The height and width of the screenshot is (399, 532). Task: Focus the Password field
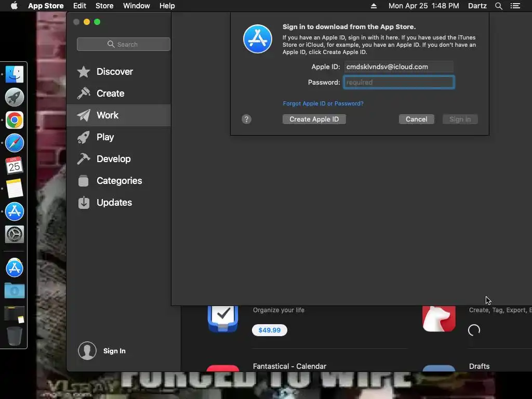398,83
